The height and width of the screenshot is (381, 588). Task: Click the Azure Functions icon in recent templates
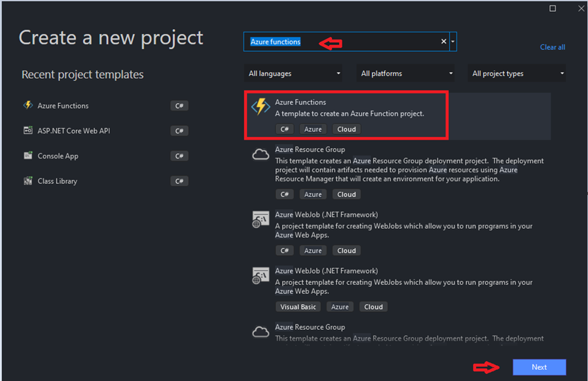point(28,106)
